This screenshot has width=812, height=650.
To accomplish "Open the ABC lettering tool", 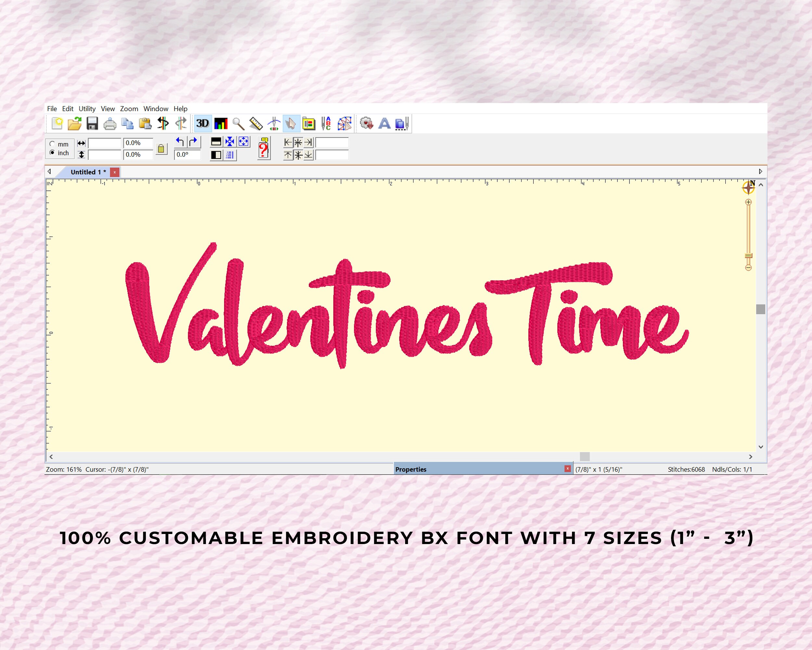I will click(326, 124).
